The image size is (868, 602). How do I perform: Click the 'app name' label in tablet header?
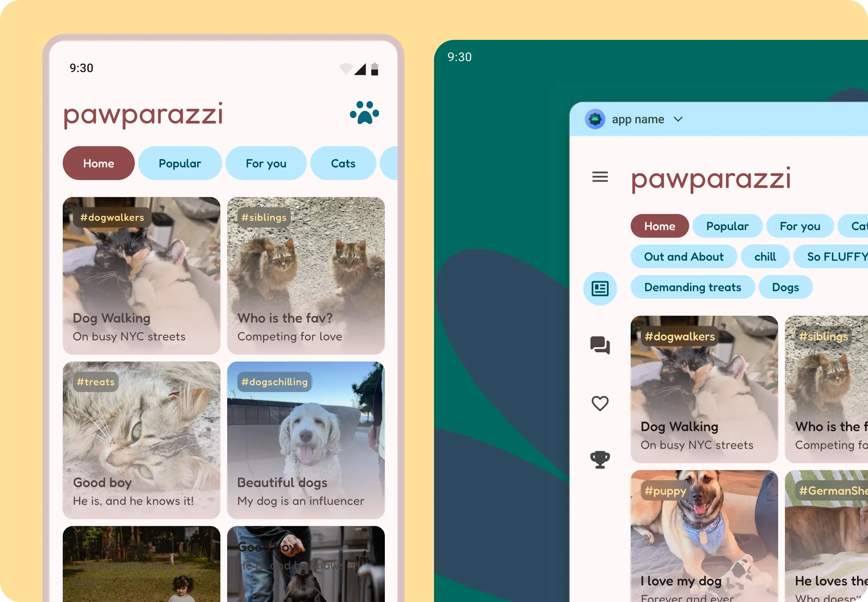(x=638, y=120)
